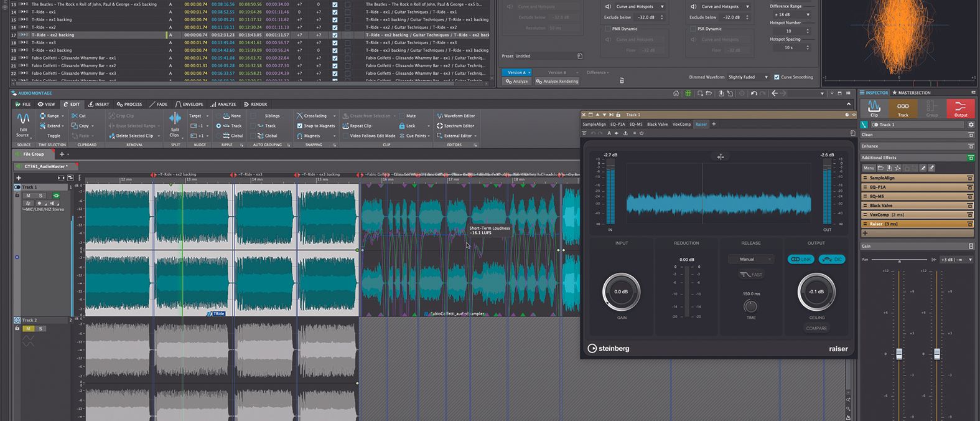Open the FILE tab

coord(23,104)
